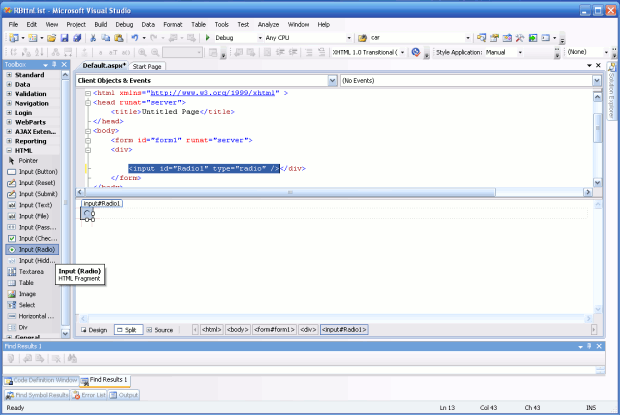Click the Save All toolbar icon
This screenshot has width=620, height=415.
click(x=76, y=37)
